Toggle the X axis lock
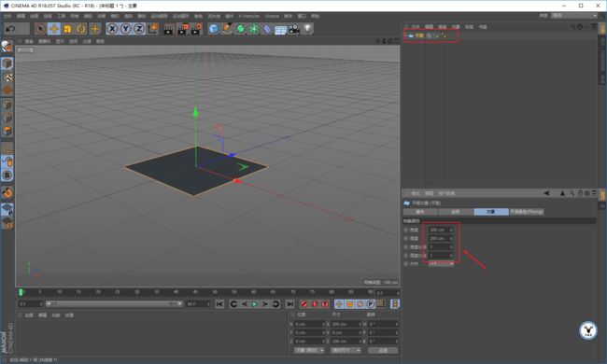The height and width of the screenshot is (364, 607). (x=112, y=29)
